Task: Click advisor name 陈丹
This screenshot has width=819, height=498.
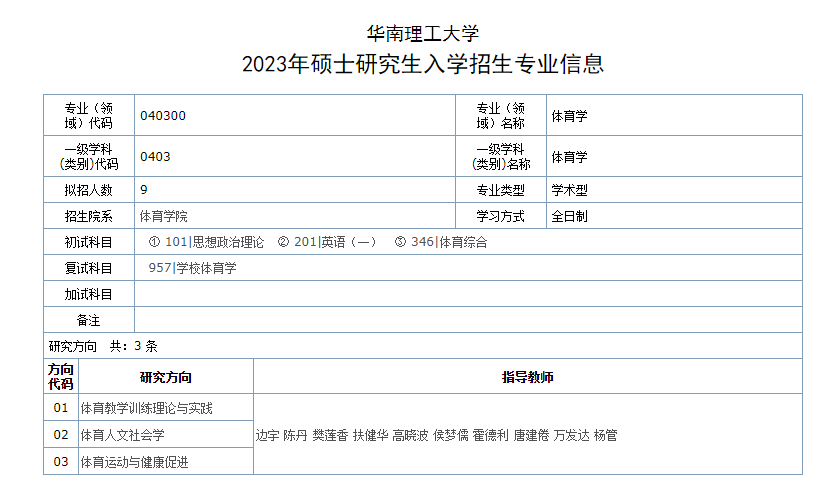Action: 295,435
